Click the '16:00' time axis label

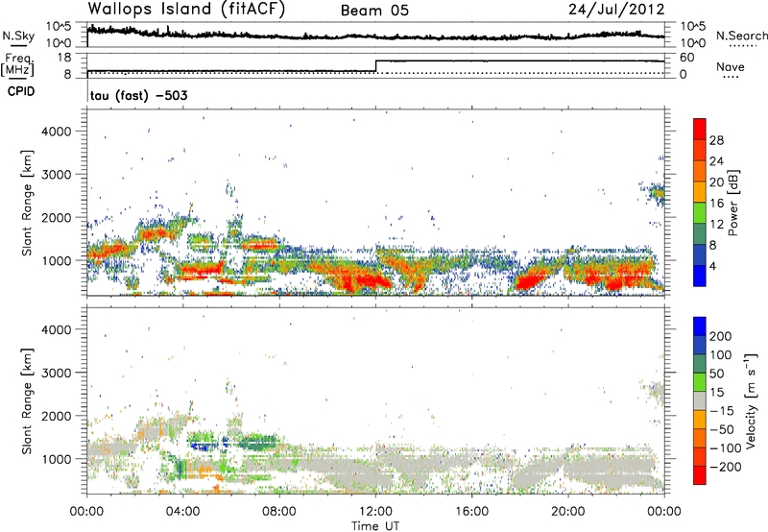click(471, 512)
